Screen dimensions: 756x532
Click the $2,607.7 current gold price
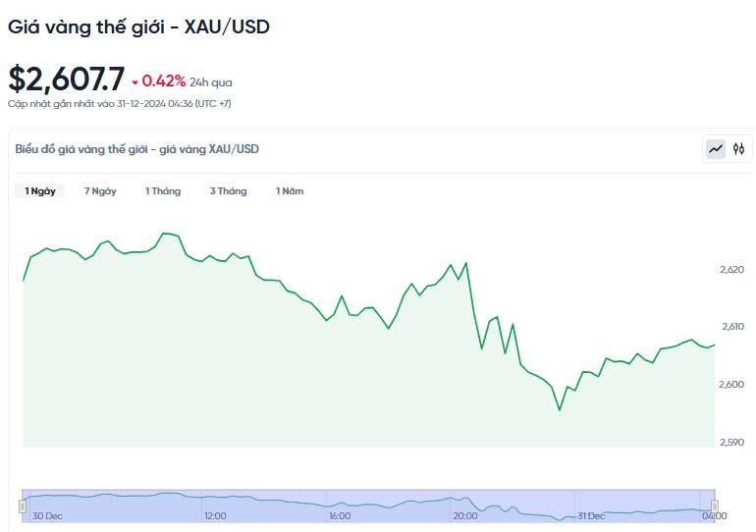67,78
